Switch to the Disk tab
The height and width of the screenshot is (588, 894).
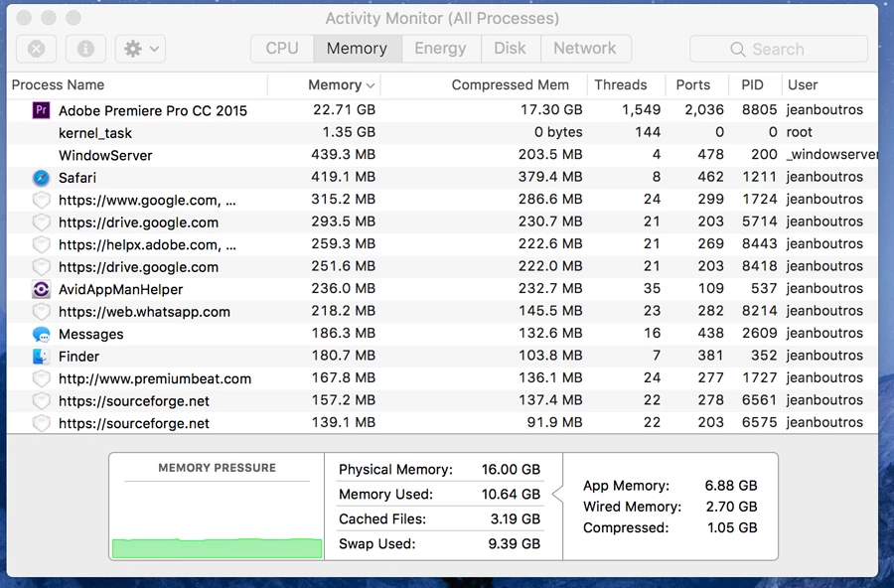tap(511, 49)
